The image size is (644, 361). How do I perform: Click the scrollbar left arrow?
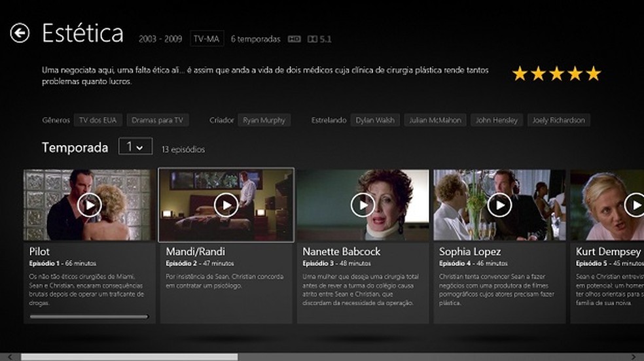(x=10, y=357)
